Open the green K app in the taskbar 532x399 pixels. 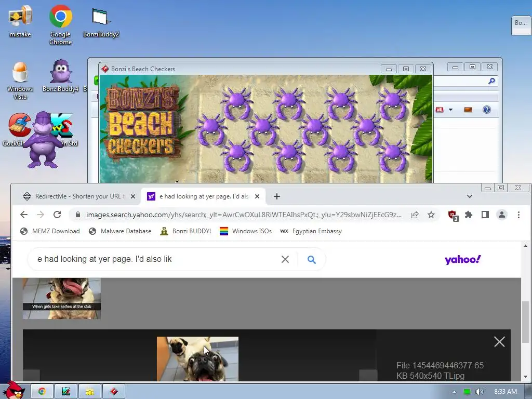click(66, 392)
